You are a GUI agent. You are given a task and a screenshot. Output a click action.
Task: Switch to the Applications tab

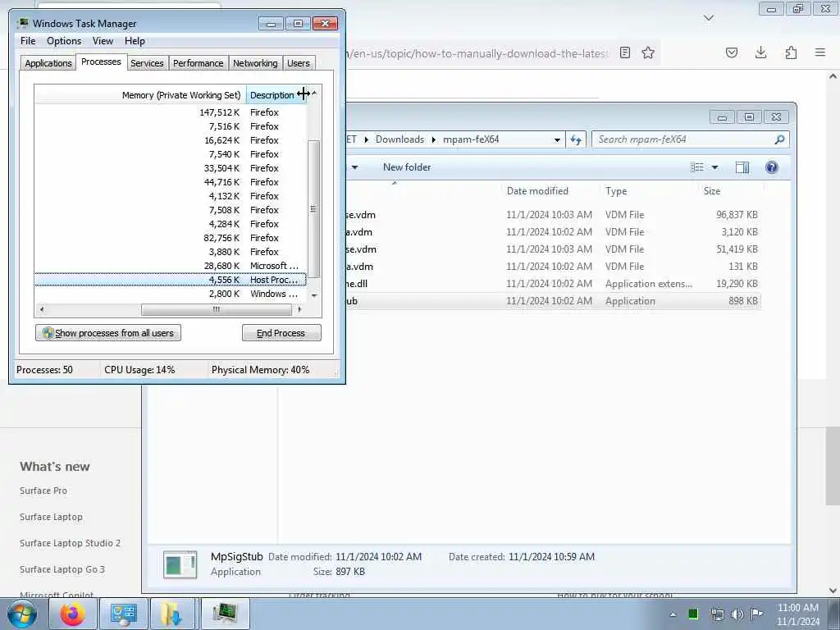click(x=48, y=63)
